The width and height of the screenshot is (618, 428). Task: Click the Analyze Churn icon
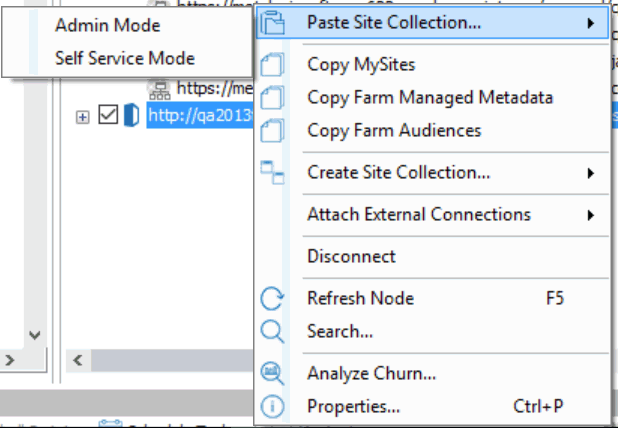tap(273, 374)
